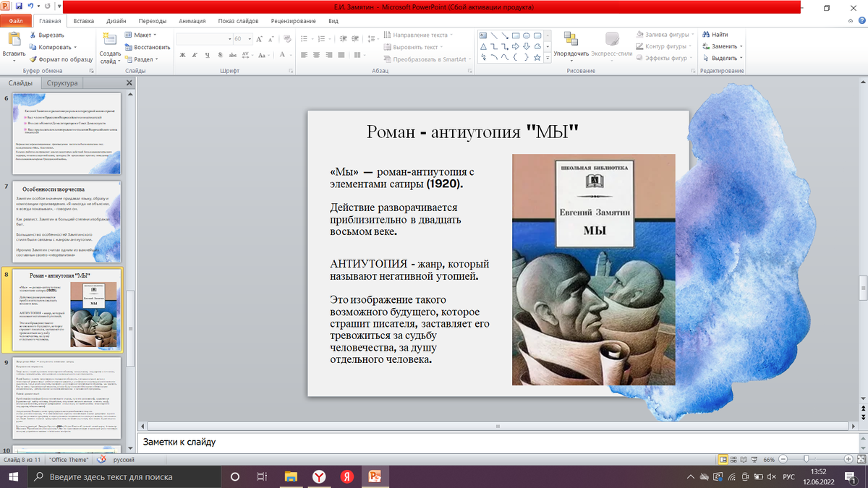Click Save icon in quick access toolbar
Viewport: 868px width, 488px height.
tap(19, 7)
